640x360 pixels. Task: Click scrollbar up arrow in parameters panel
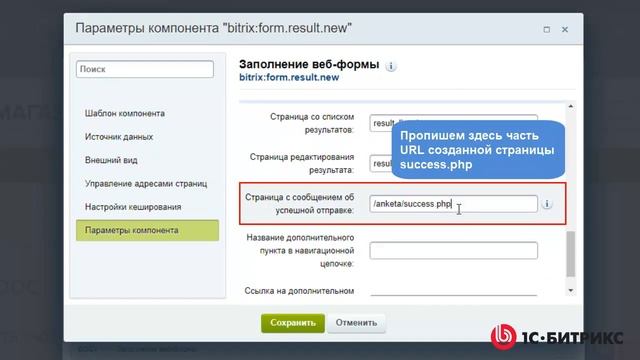(x=571, y=107)
